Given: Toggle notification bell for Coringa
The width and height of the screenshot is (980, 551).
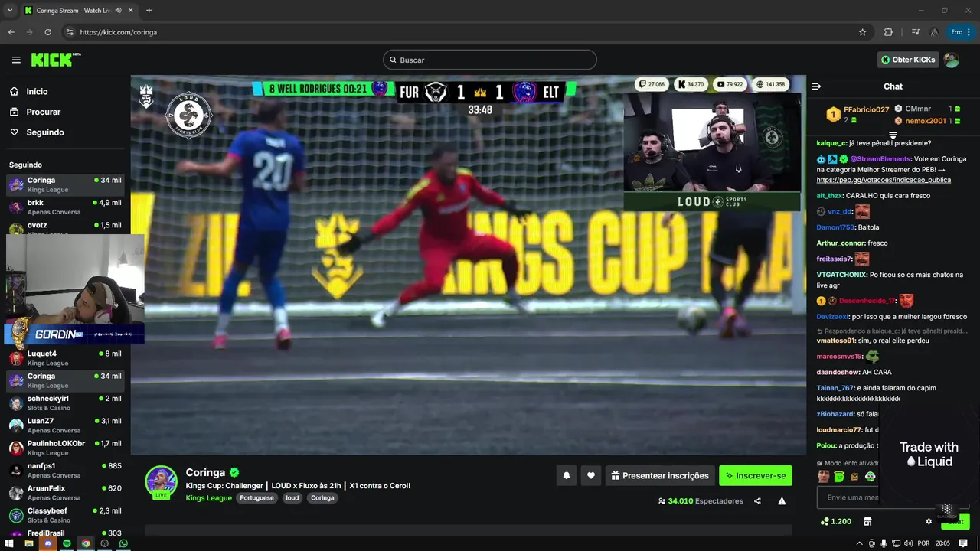Looking at the screenshot, I should [x=567, y=475].
